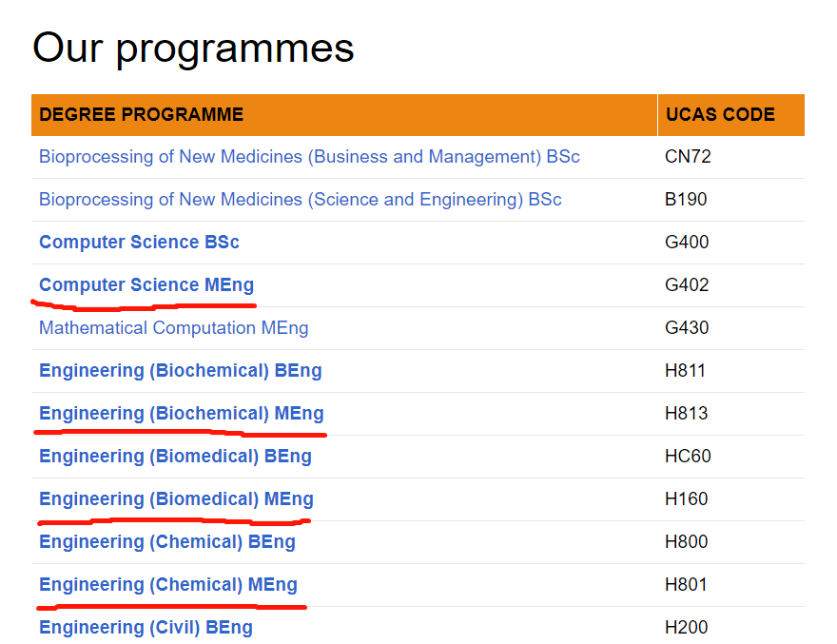Open the Mathematical Computation MEng link

click(174, 328)
